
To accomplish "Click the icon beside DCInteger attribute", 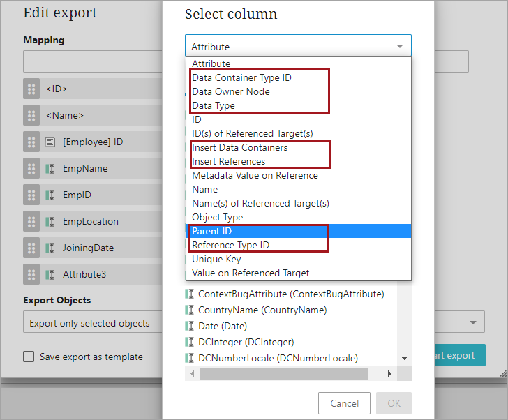I will [189, 342].
